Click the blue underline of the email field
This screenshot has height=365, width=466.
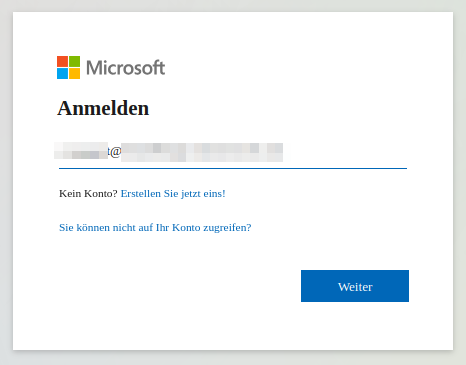233,168
